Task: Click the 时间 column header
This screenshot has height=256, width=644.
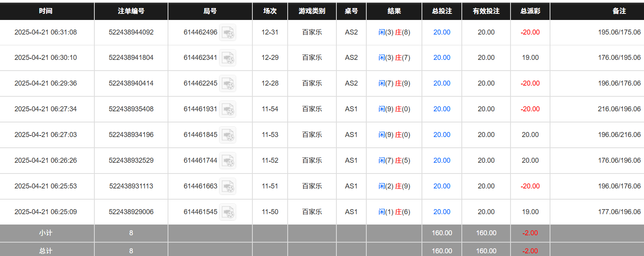Action: tap(46, 11)
